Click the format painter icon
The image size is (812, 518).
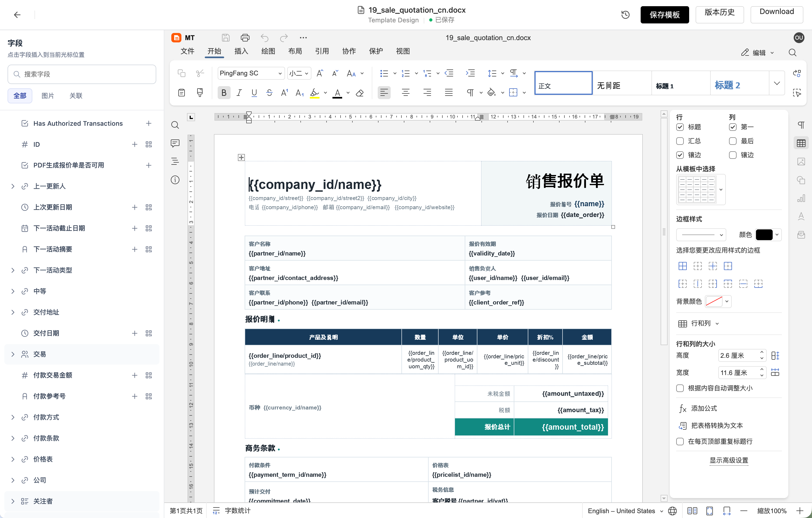click(200, 92)
